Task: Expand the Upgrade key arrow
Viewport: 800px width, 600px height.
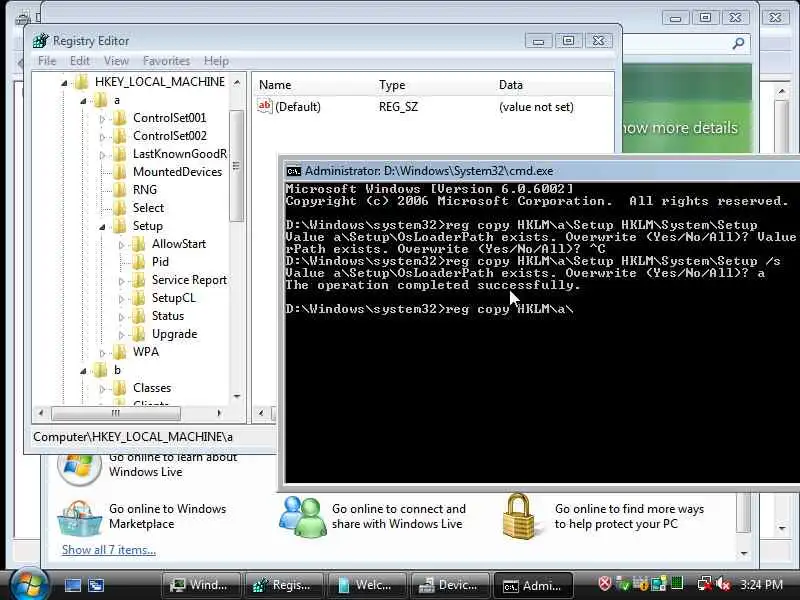Action: pyautogui.click(x=121, y=335)
